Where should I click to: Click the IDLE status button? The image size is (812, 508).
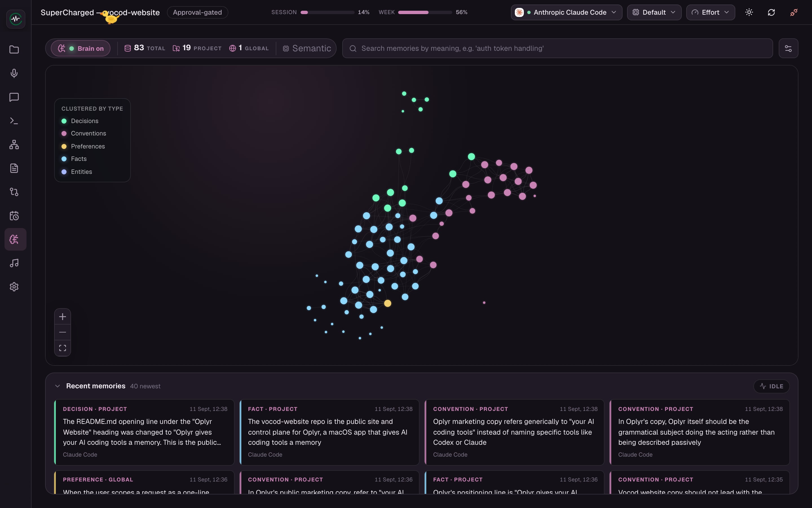(x=771, y=386)
